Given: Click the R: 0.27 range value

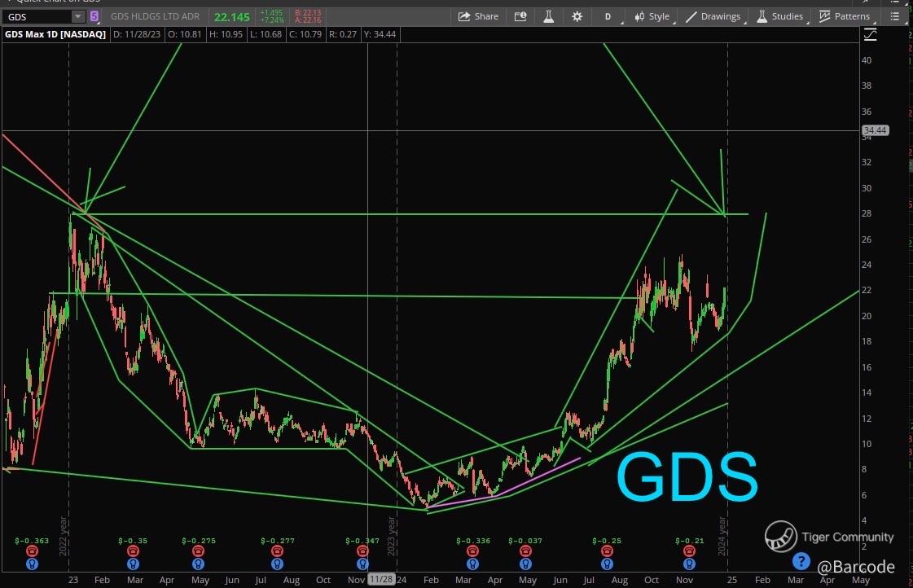Looking at the screenshot, I should 343,34.
